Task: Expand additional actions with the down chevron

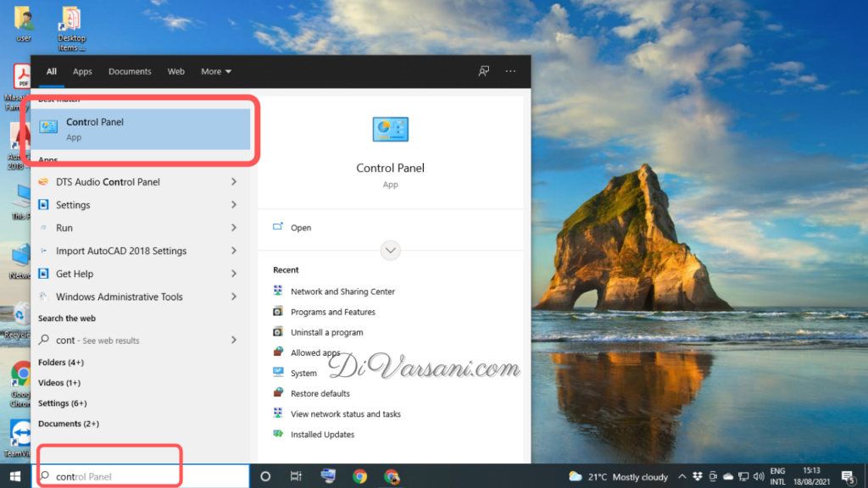Action: (390, 251)
